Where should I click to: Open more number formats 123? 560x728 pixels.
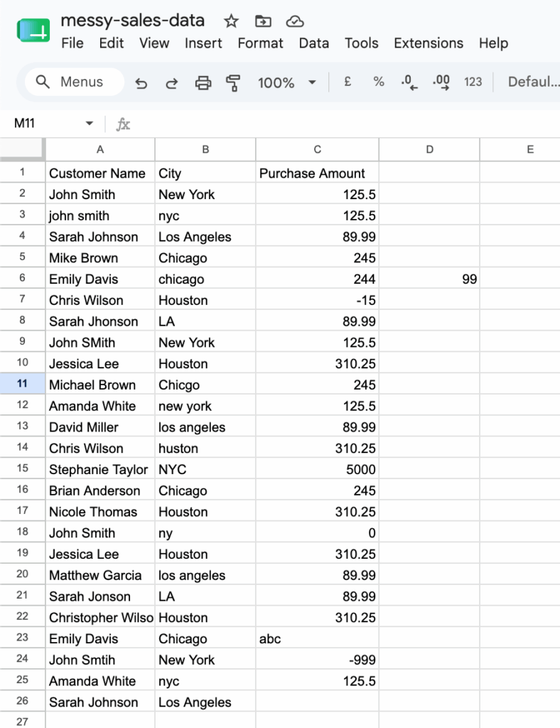pyautogui.click(x=473, y=82)
